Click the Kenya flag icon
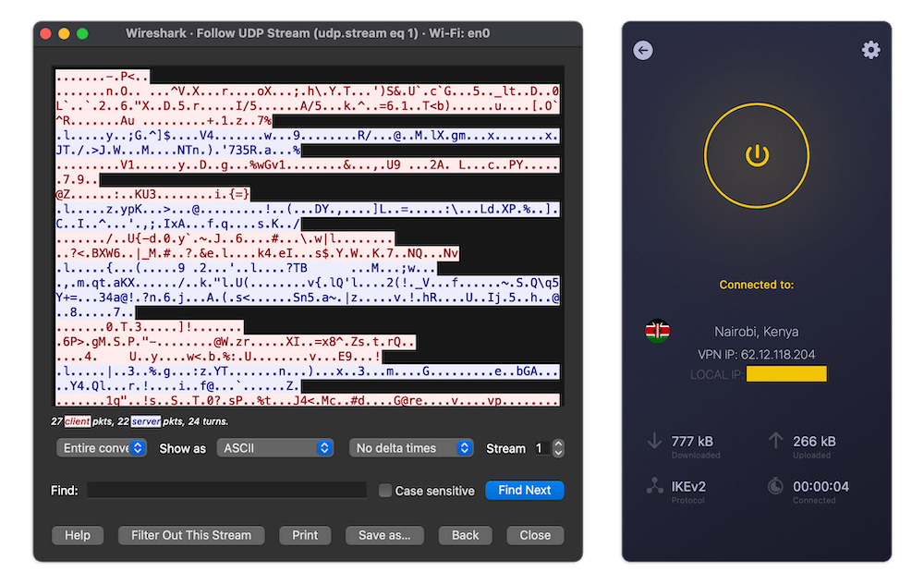Image resolution: width=924 pixels, height=584 pixels. [657, 331]
